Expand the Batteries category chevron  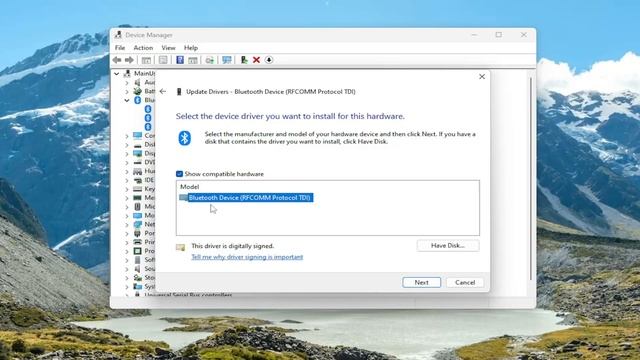click(127, 91)
